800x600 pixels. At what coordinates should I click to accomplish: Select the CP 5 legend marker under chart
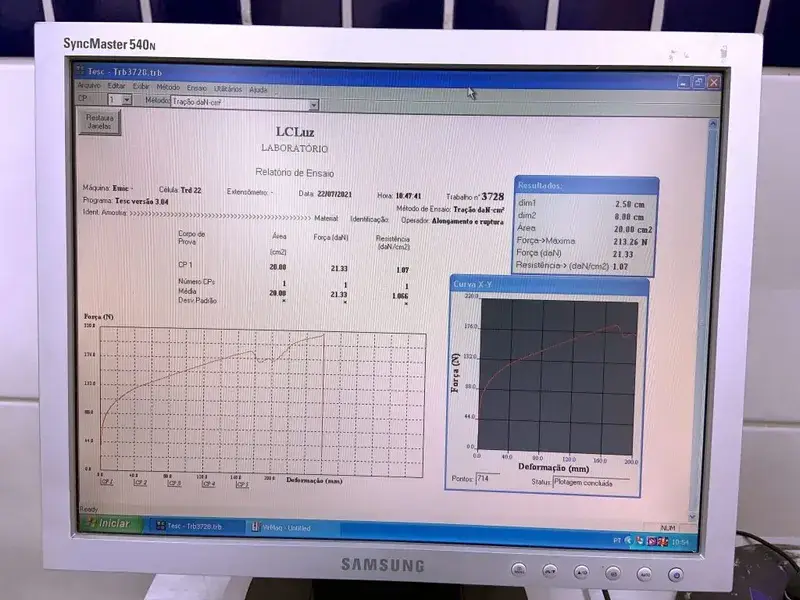(241, 484)
